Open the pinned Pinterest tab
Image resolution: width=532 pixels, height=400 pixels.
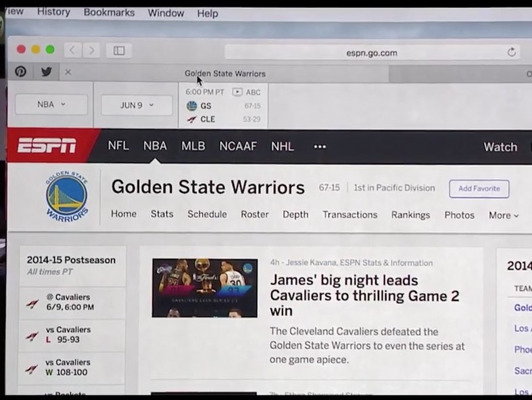20,72
